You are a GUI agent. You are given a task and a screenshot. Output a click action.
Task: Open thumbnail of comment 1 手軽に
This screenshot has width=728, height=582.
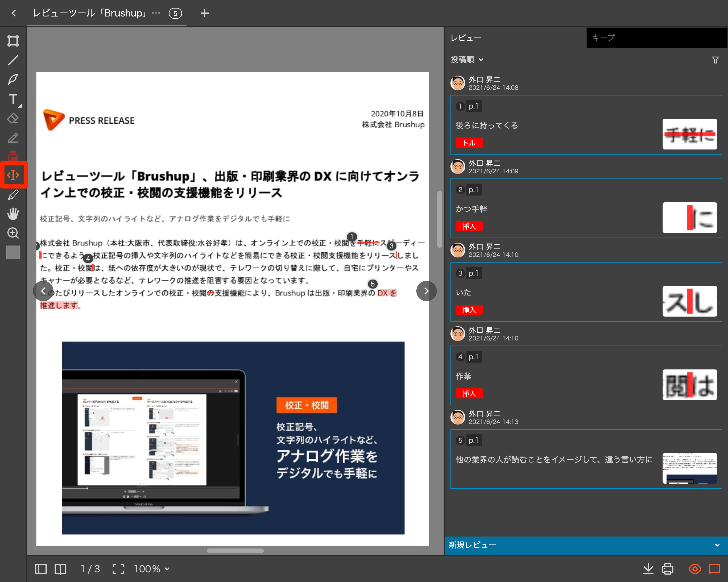[x=690, y=134]
